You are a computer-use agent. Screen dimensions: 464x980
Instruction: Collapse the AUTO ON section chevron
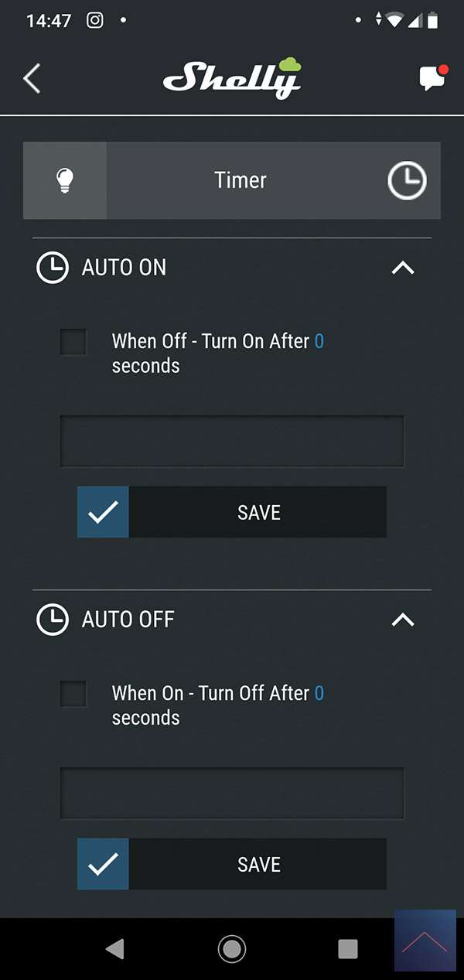click(403, 268)
